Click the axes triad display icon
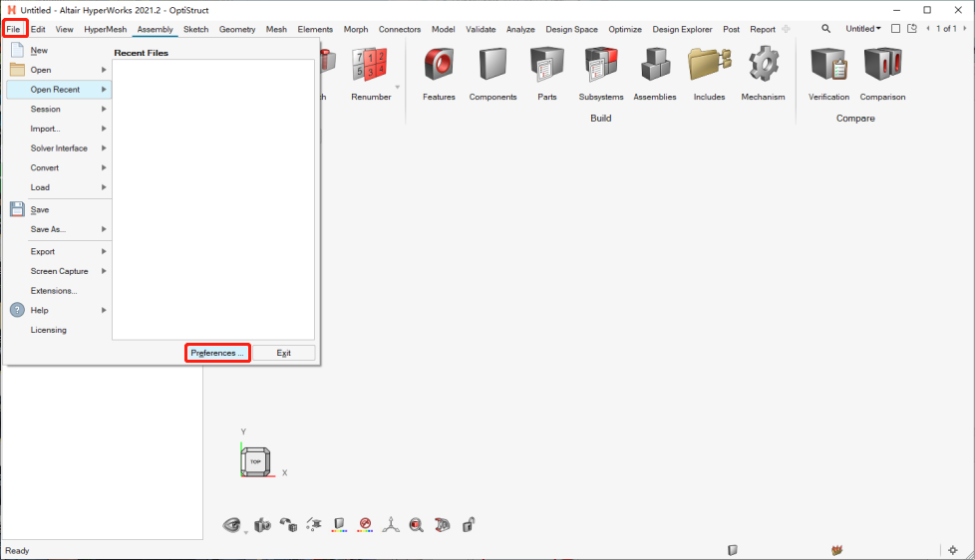The width and height of the screenshot is (975, 560). [391, 525]
